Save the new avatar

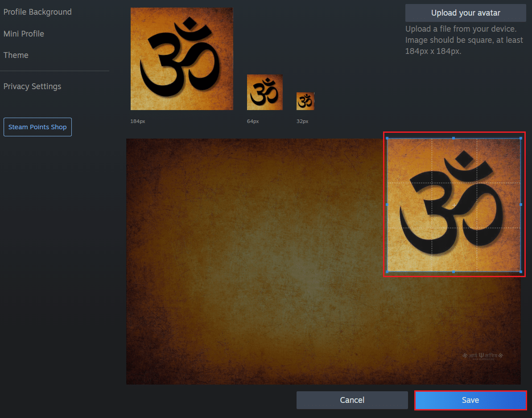[470, 400]
